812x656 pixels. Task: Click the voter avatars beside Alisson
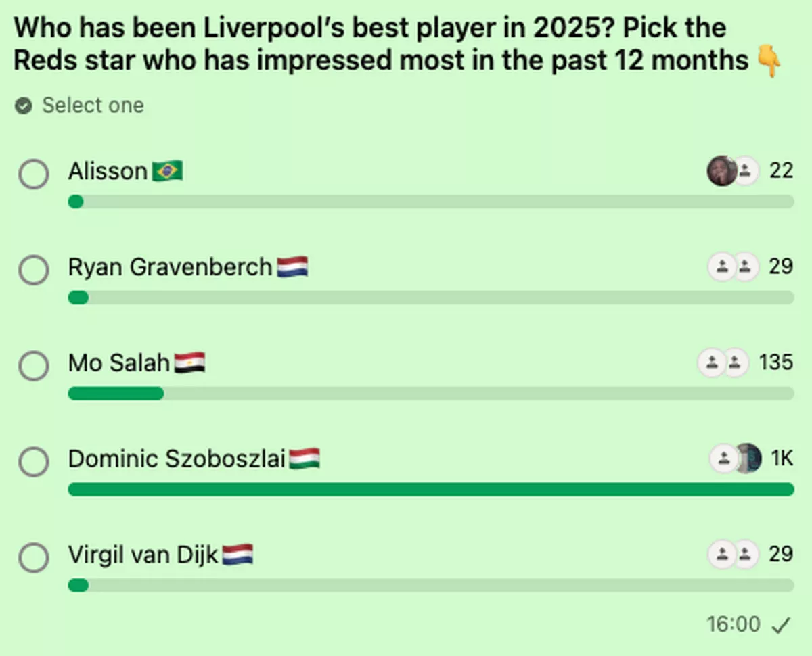tap(733, 171)
